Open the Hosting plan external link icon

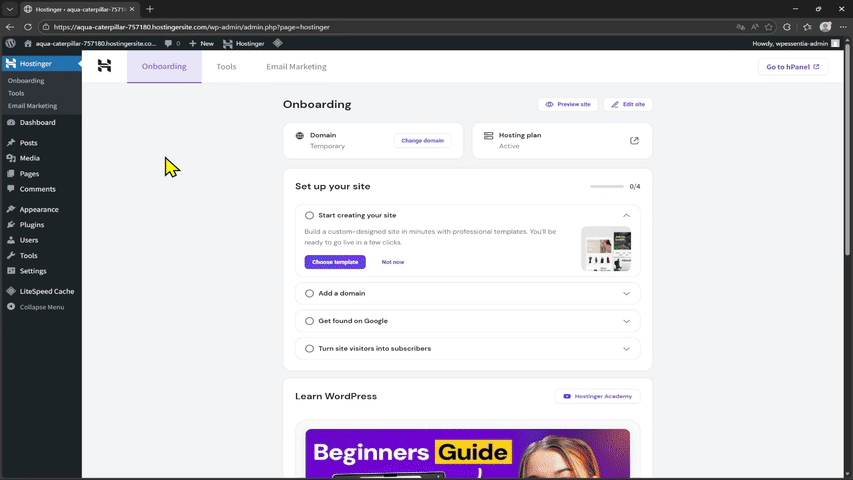click(x=634, y=141)
